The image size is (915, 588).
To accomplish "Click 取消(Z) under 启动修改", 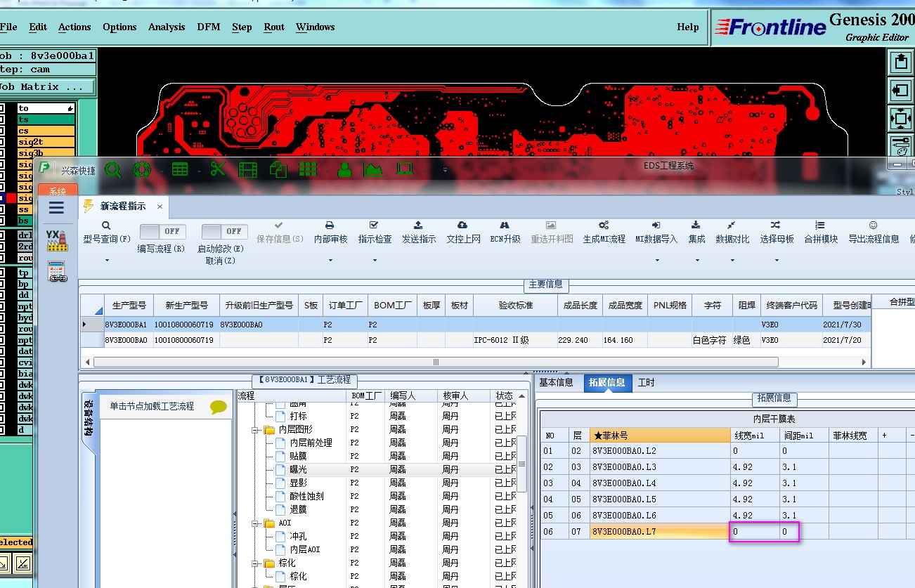I will click(221, 261).
